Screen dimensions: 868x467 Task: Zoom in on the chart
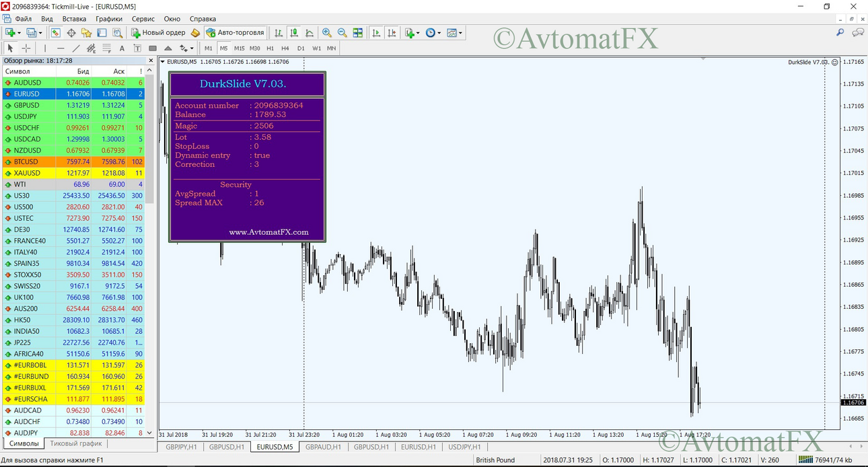tap(327, 32)
